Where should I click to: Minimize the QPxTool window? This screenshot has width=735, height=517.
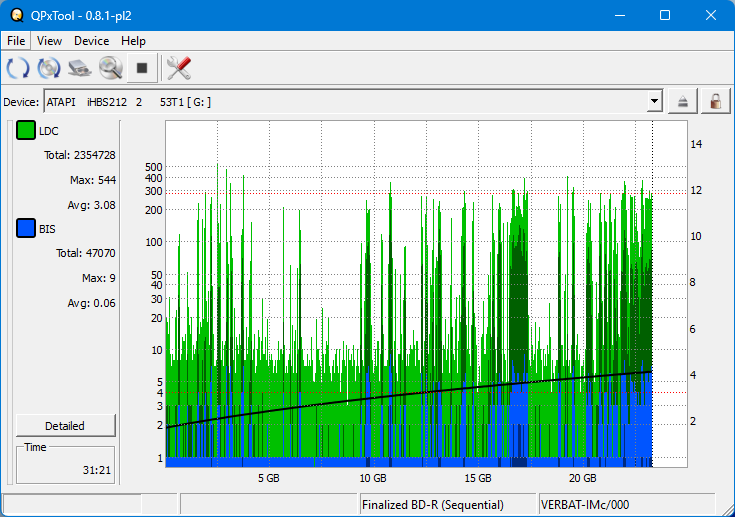[x=620, y=15]
